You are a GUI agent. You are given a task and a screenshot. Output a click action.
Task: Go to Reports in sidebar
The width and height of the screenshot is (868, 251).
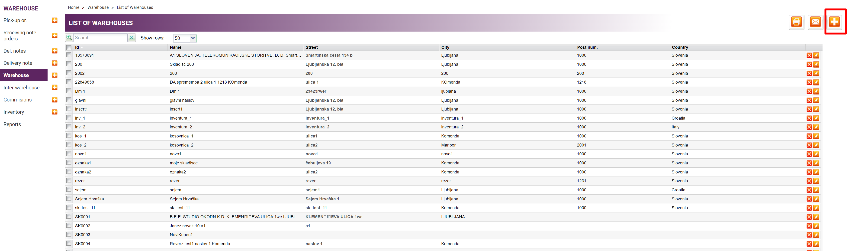[x=12, y=124]
